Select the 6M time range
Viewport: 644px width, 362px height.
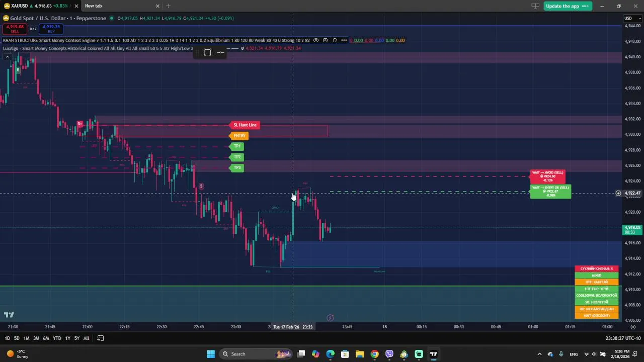point(46,338)
